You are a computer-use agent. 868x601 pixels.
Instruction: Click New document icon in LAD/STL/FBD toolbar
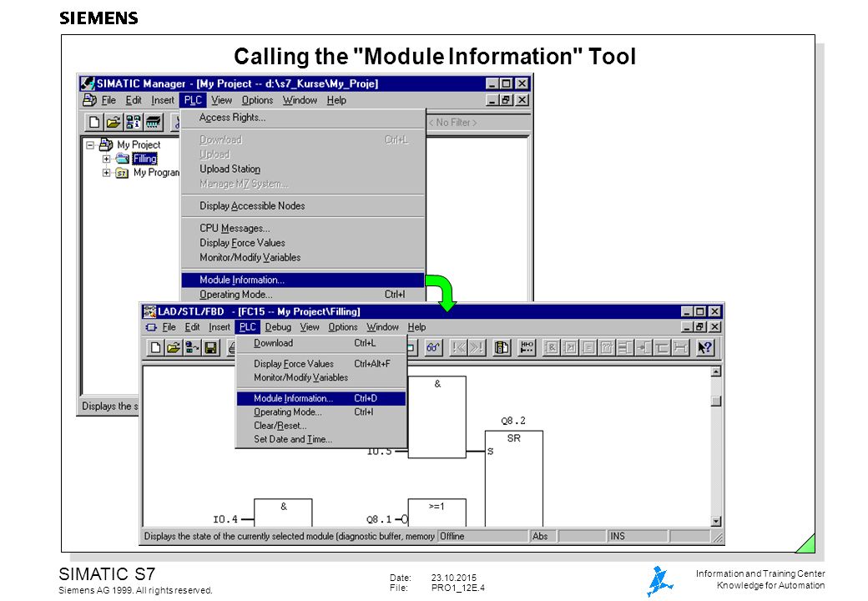(x=155, y=347)
